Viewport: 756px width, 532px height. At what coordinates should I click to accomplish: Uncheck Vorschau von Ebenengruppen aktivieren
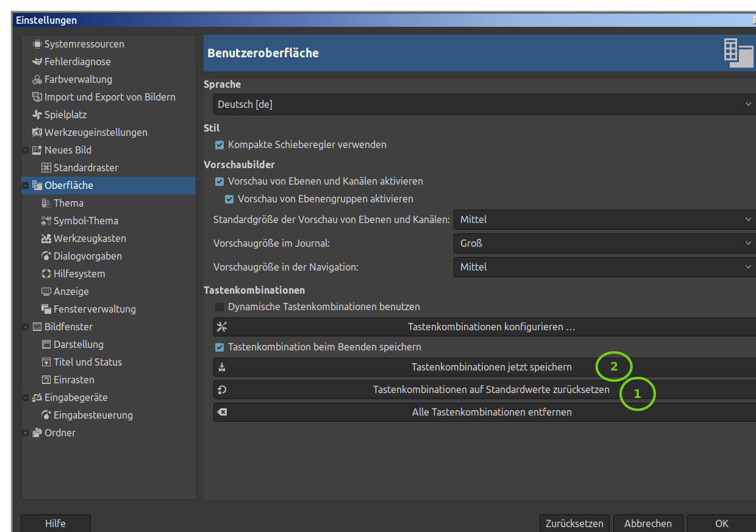[230, 199]
